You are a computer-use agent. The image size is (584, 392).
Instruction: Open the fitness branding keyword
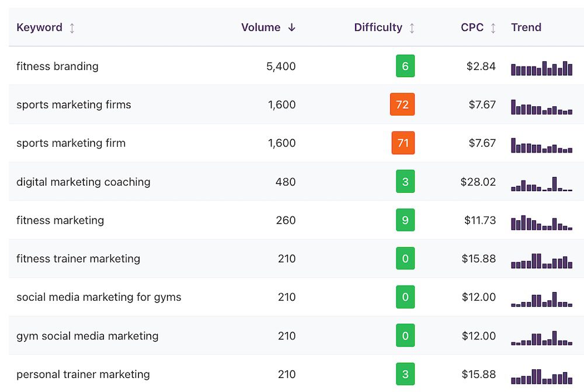tap(57, 66)
